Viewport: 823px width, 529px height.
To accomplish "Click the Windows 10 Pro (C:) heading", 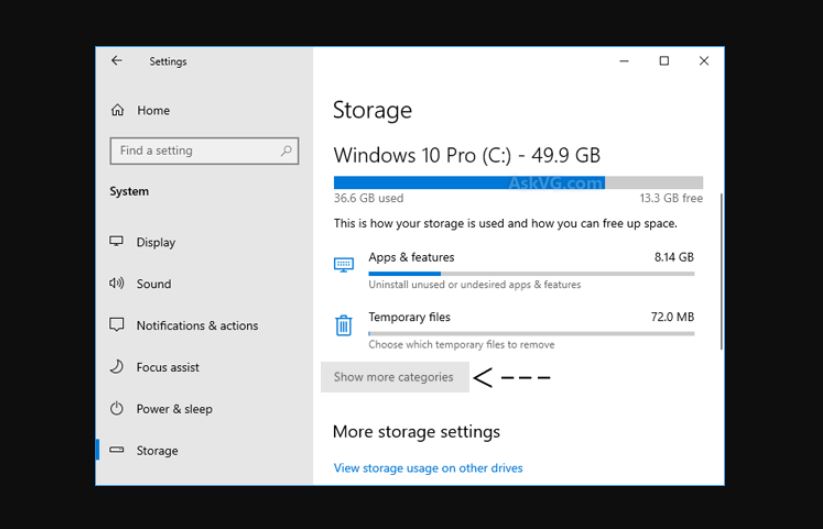I will coord(467,155).
